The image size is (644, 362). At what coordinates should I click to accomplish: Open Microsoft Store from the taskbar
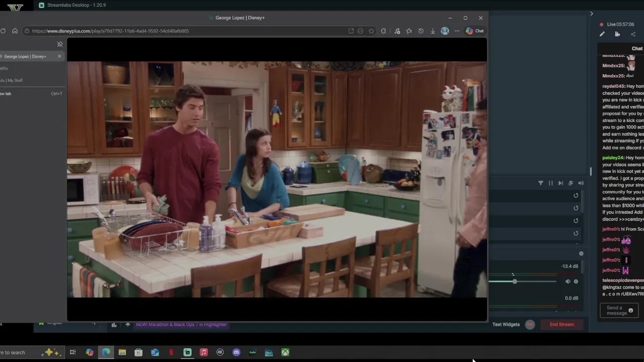pos(138,352)
